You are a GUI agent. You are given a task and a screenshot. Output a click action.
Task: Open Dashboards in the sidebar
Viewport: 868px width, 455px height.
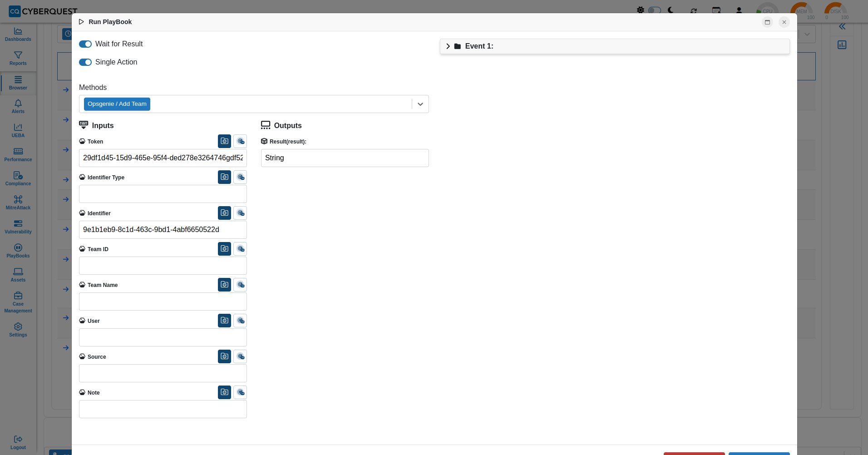click(x=18, y=35)
